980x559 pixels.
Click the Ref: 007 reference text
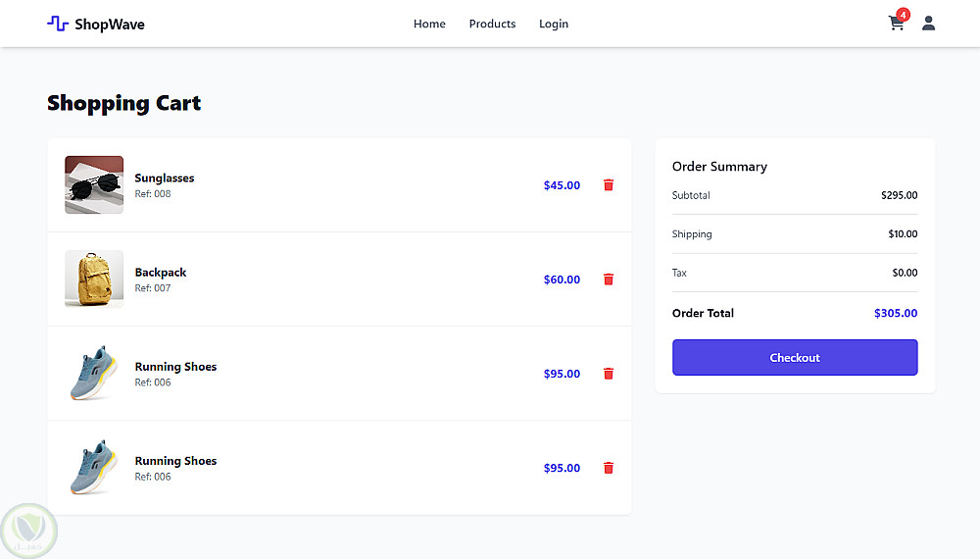(153, 288)
